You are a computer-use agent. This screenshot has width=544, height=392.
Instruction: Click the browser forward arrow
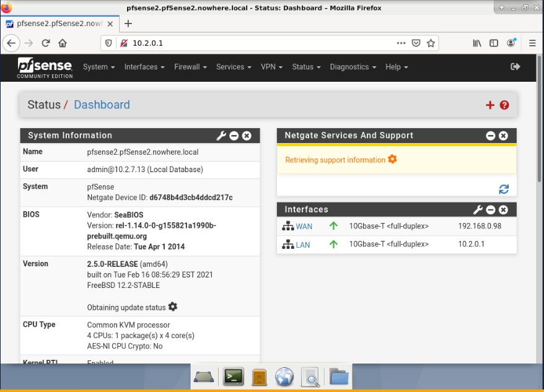(x=29, y=43)
